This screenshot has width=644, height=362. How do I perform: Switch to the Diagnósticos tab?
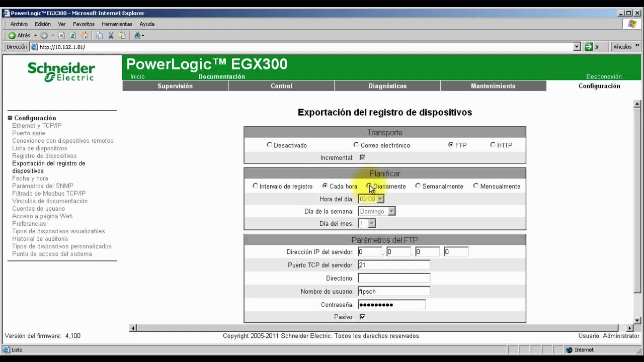click(387, 86)
